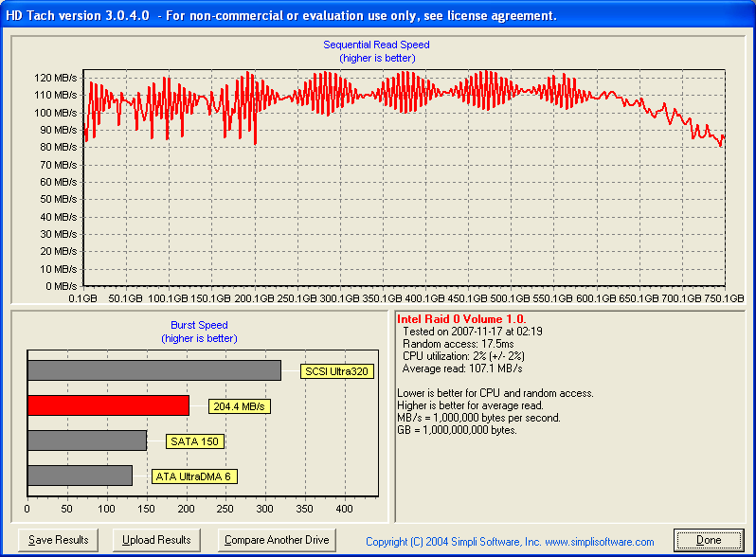Click the 60 MB/s axis label

point(59,182)
